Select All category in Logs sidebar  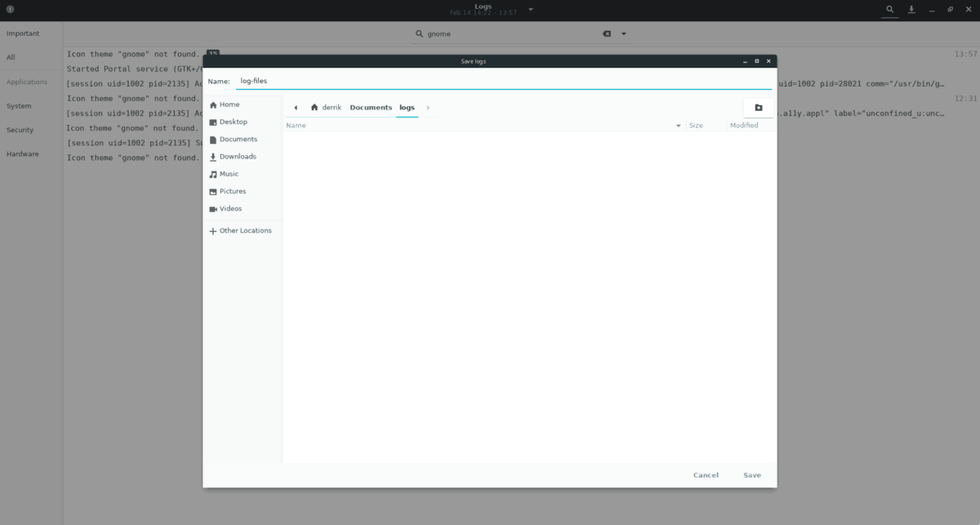pos(11,57)
